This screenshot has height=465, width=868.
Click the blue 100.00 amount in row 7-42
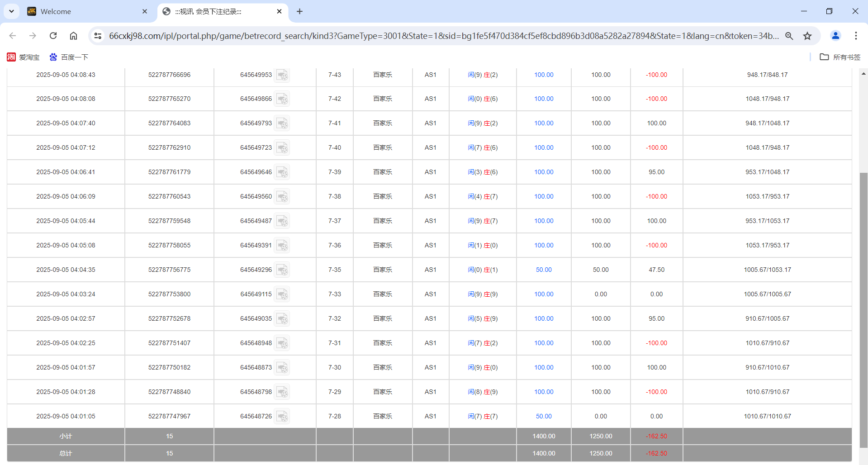tap(543, 99)
